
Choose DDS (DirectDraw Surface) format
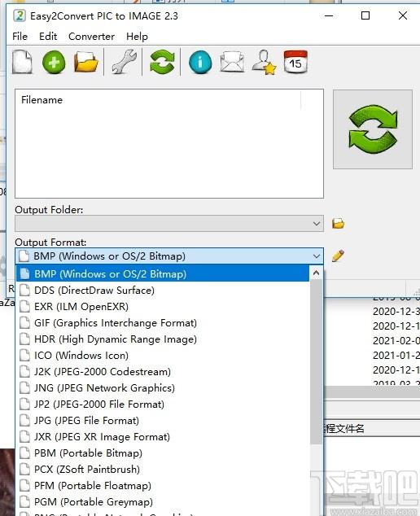163,291
